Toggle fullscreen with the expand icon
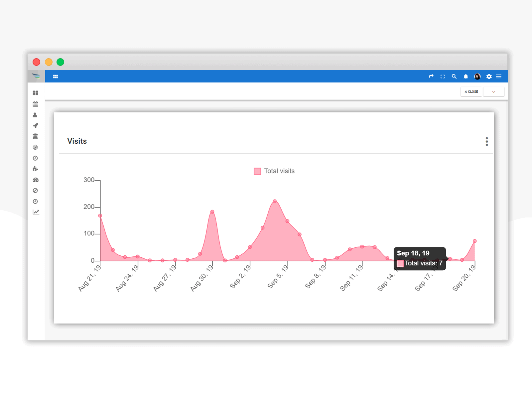This screenshot has height=399, width=532. tap(443, 76)
